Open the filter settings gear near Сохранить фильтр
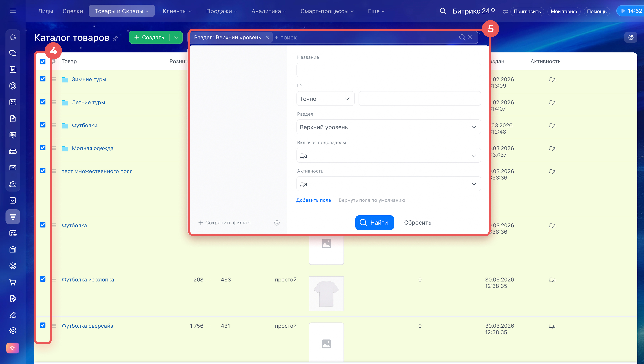The image size is (644, 364). click(x=277, y=223)
